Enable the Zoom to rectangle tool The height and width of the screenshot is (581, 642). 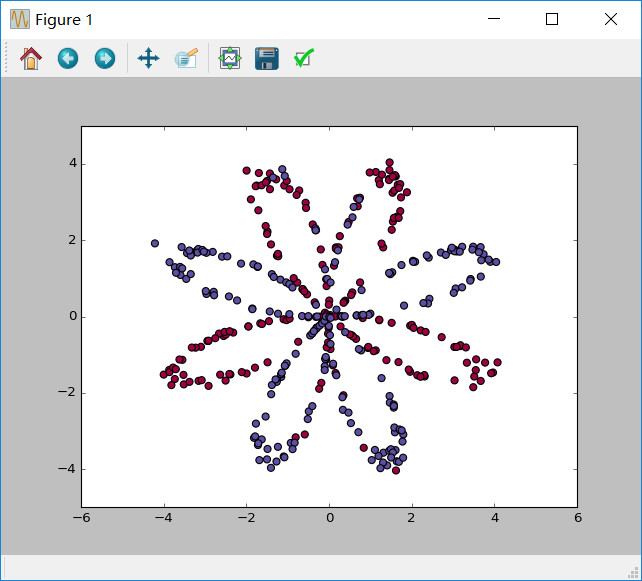[186, 58]
